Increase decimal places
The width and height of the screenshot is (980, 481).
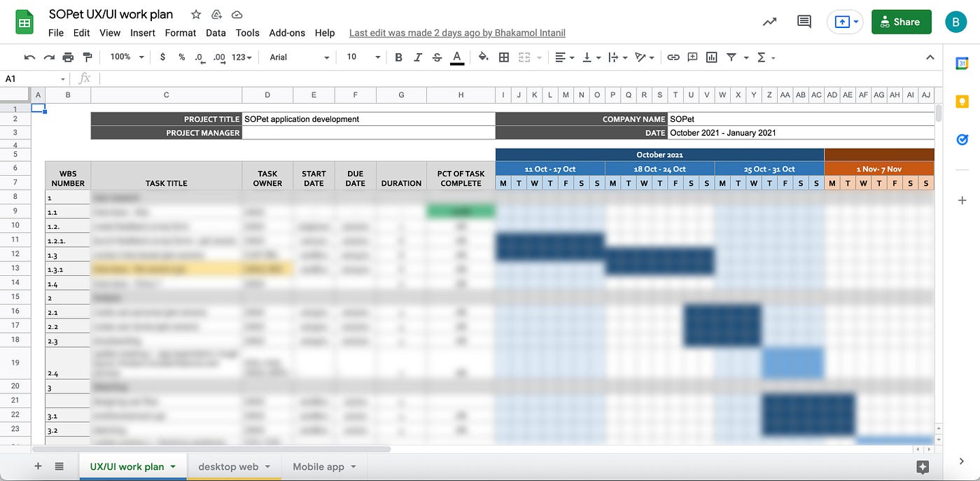coord(219,57)
